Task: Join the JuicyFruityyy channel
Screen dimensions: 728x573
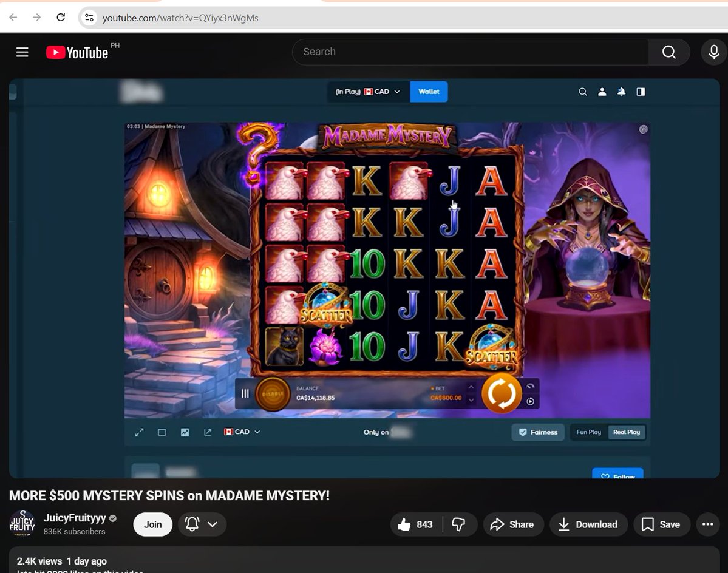Action: (153, 524)
